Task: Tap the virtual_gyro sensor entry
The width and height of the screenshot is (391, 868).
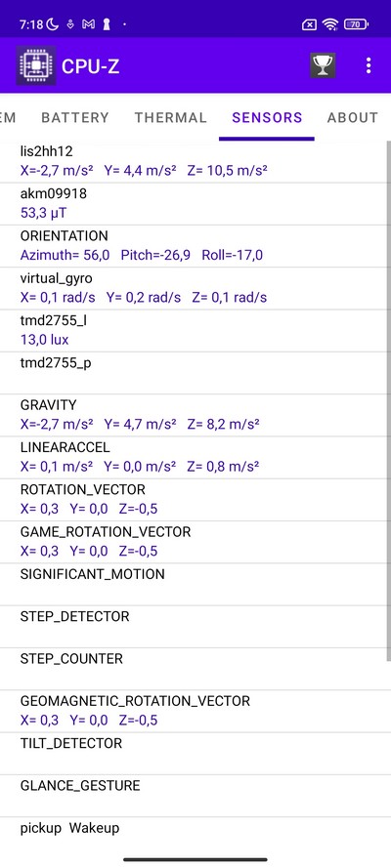Action: pos(194,288)
